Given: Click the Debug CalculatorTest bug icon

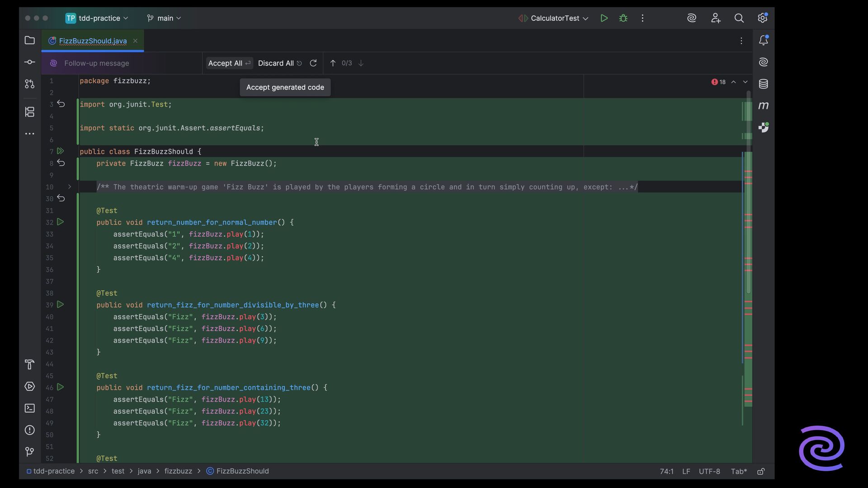Looking at the screenshot, I should [623, 19].
